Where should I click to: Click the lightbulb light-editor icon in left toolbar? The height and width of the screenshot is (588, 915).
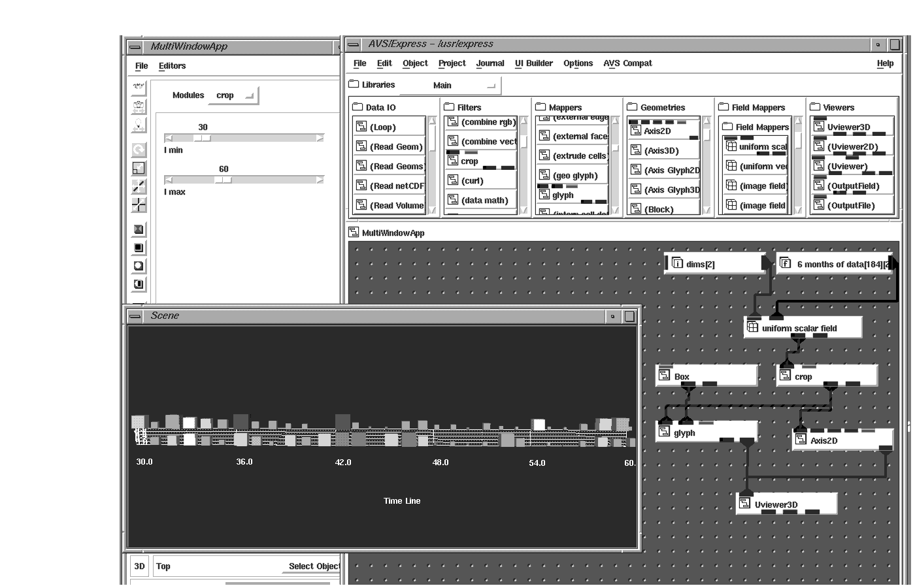(x=139, y=125)
